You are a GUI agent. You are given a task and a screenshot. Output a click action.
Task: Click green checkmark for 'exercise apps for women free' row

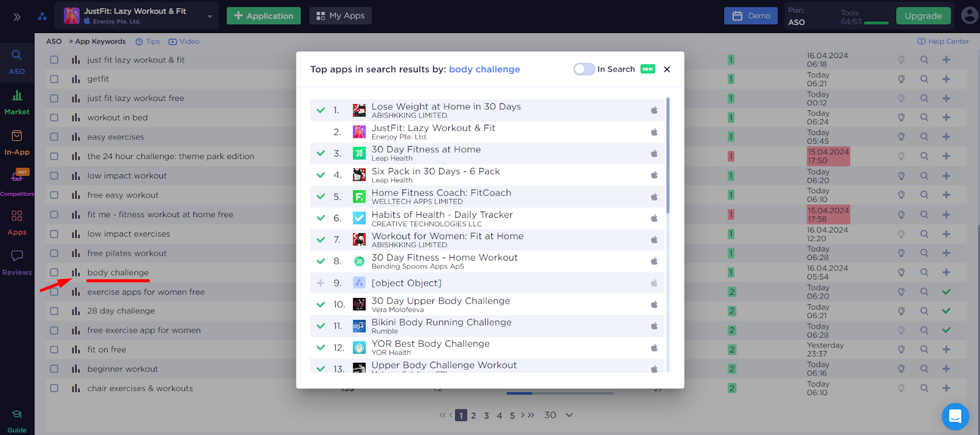pyautogui.click(x=946, y=292)
